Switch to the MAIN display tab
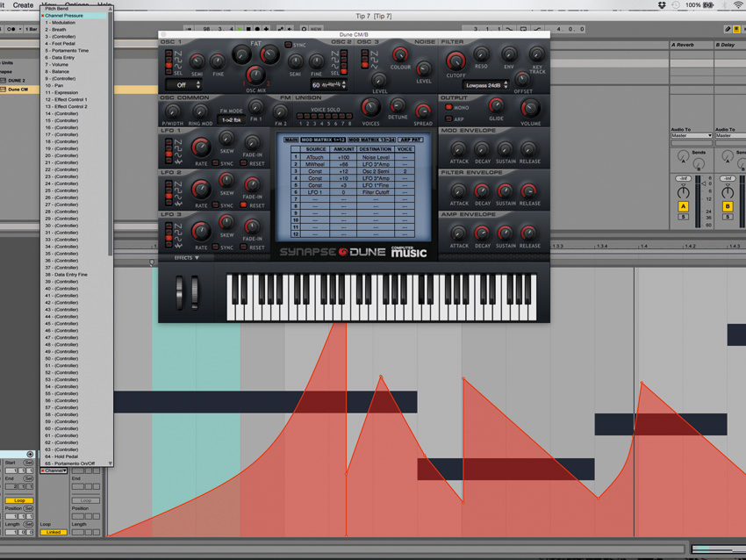 tap(291, 140)
